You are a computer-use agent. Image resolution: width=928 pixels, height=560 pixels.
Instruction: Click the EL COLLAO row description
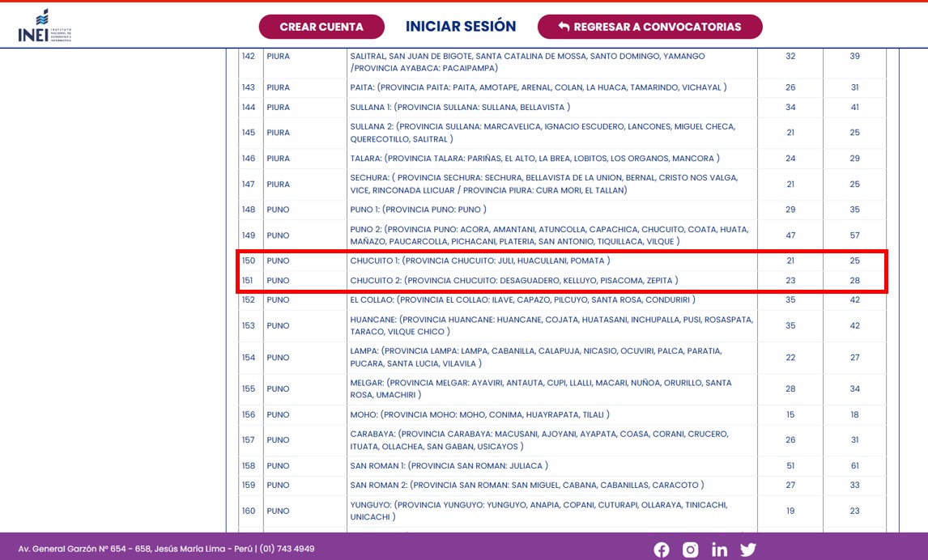(x=522, y=299)
